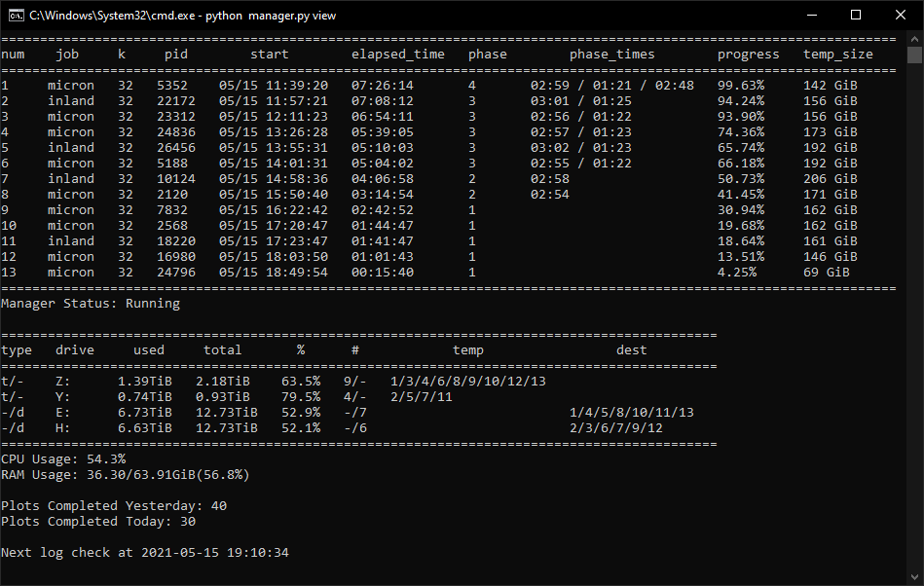924x586 pixels.
Task: Maximize the cmd.exe window
Action: point(856,16)
